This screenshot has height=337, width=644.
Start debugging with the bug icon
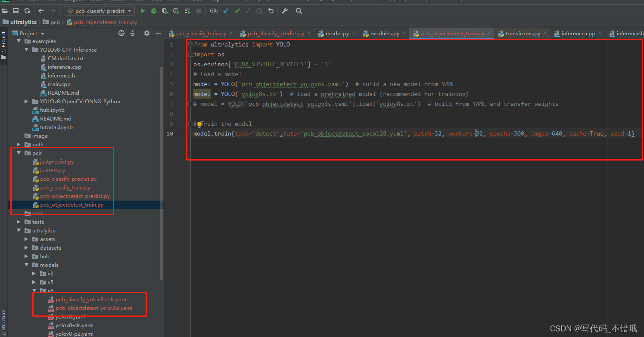click(x=154, y=11)
